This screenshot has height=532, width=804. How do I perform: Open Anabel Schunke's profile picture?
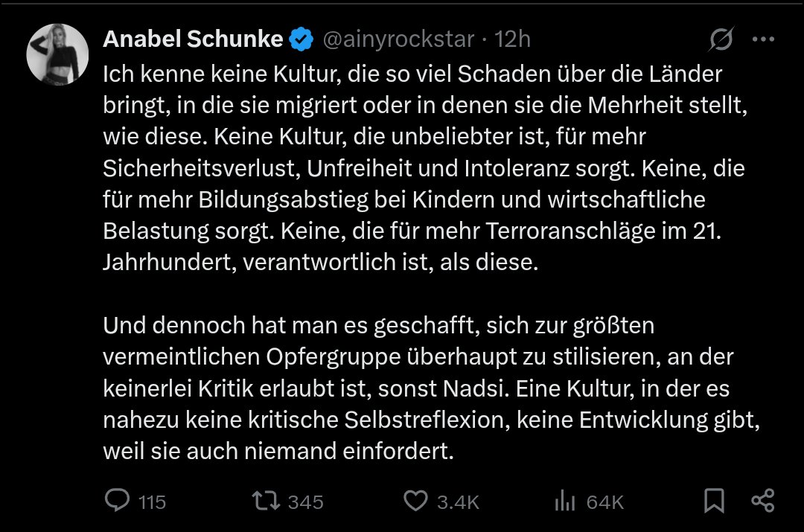pos(58,59)
